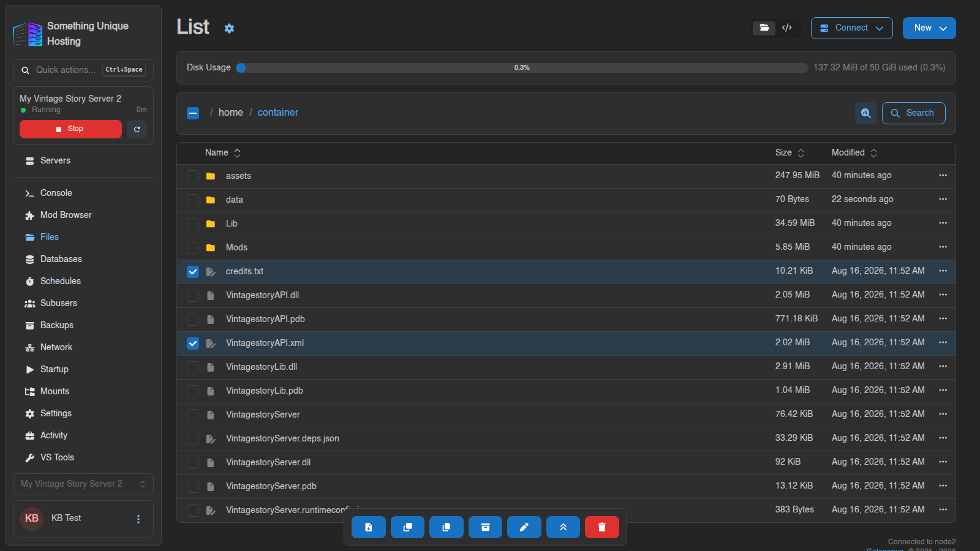980x551 pixels.
Task: Open actions menu for VintagestoryServer.dll row
Action: coord(943,462)
